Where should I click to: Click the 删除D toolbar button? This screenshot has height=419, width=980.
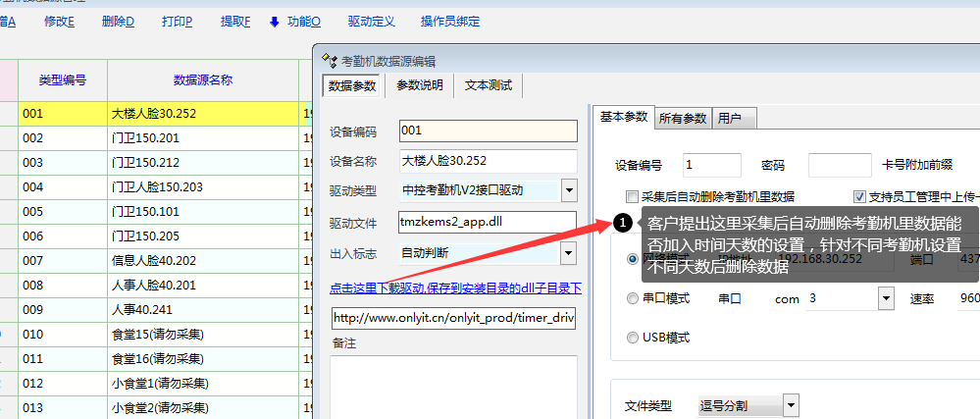118,22
